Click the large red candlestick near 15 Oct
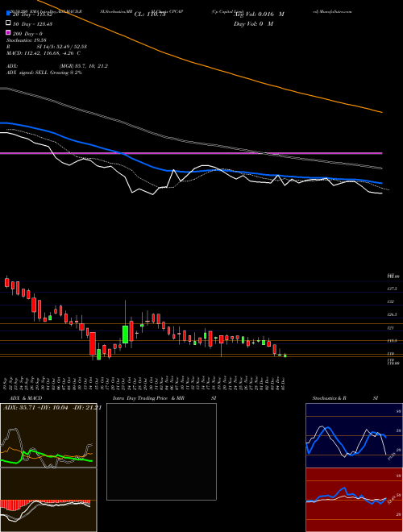 (x=93, y=343)
